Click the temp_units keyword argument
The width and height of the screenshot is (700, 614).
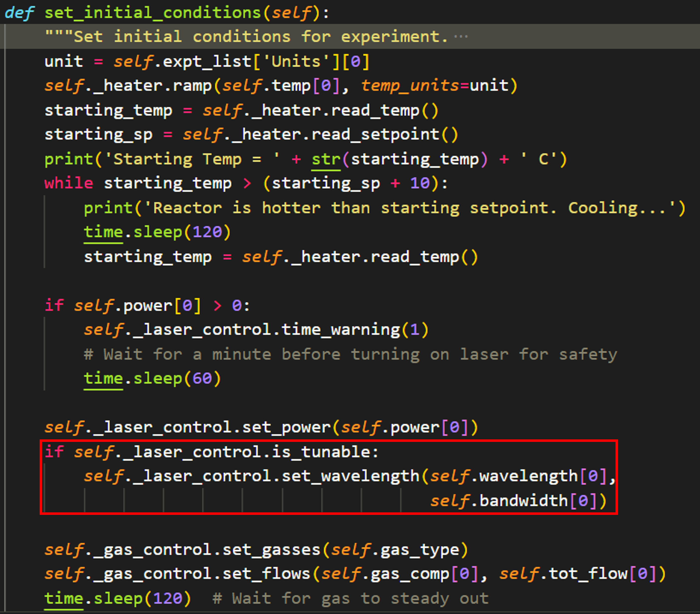pyautogui.click(x=410, y=86)
